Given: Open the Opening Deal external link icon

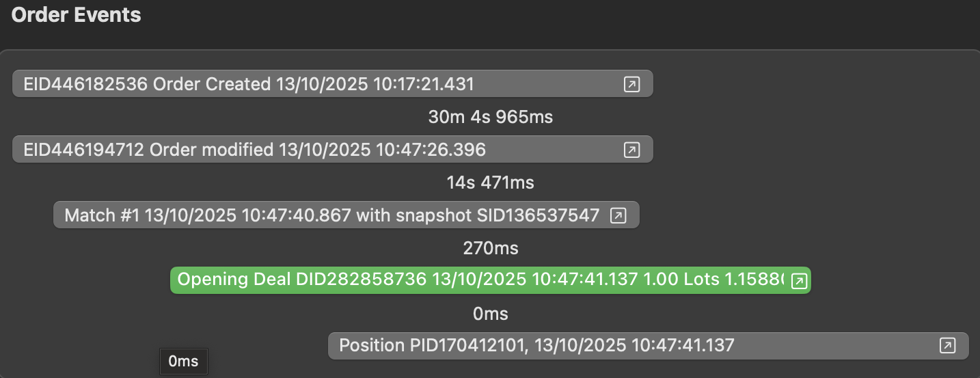Looking at the screenshot, I should 799,281.
